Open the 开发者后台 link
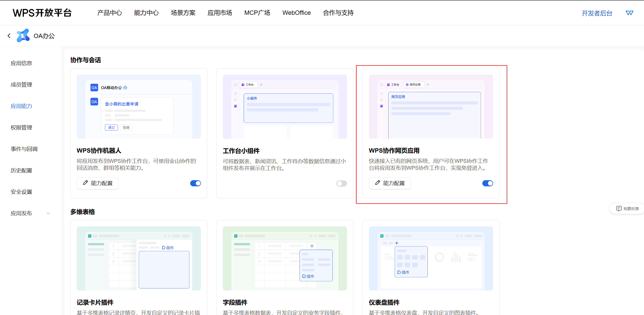The image size is (644, 315). 597,13
